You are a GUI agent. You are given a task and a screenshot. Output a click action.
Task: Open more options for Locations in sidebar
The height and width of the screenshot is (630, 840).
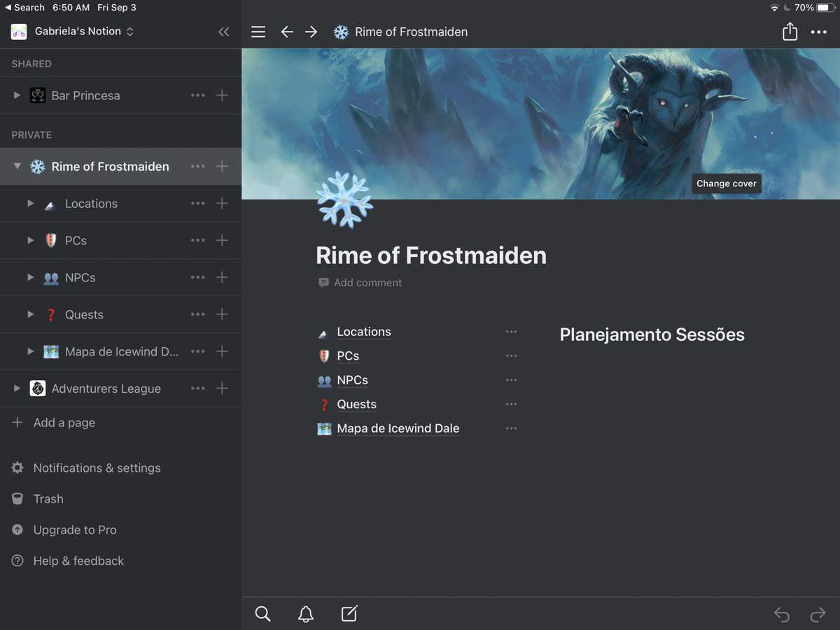coord(198,204)
